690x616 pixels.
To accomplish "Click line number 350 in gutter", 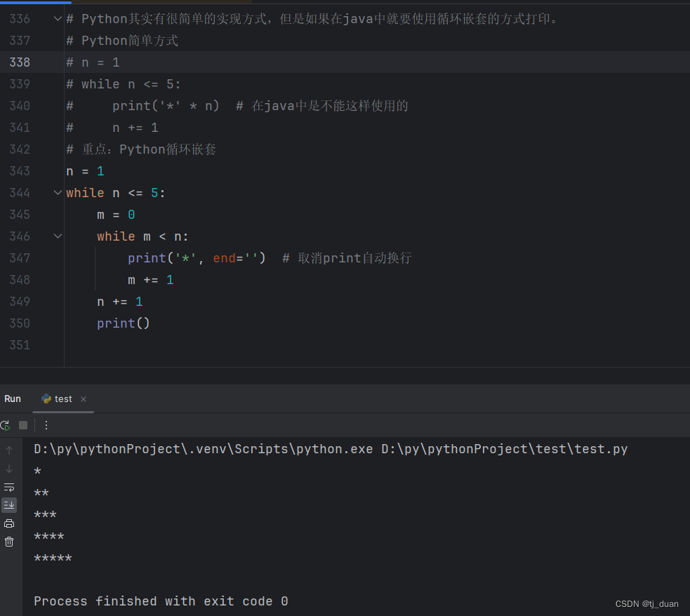I will coord(20,323).
